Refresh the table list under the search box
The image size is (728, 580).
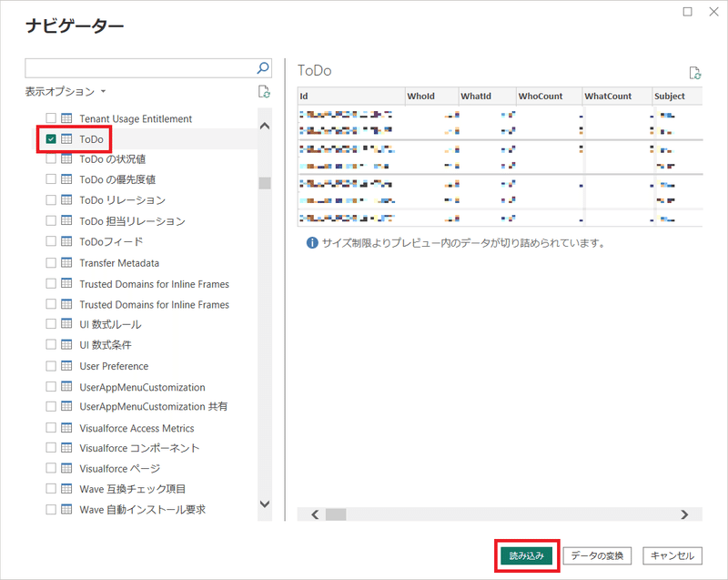pyautogui.click(x=264, y=91)
